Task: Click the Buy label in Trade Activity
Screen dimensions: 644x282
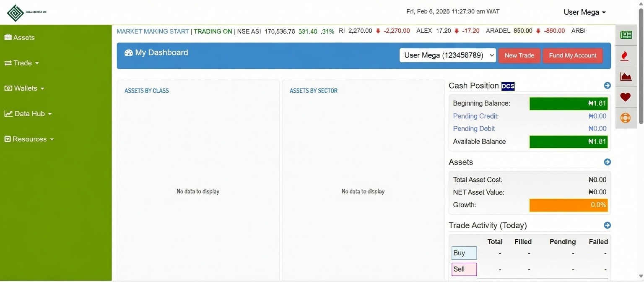Action: point(464,253)
